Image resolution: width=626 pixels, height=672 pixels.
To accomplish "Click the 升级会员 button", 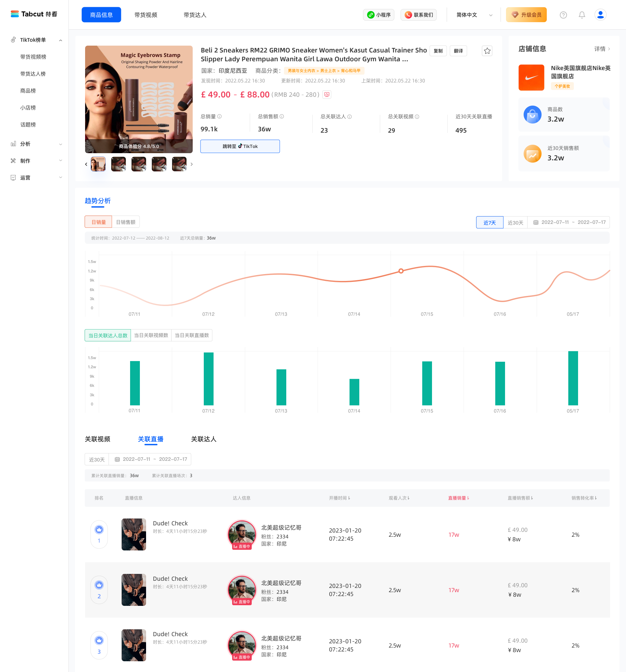I will (526, 15).
